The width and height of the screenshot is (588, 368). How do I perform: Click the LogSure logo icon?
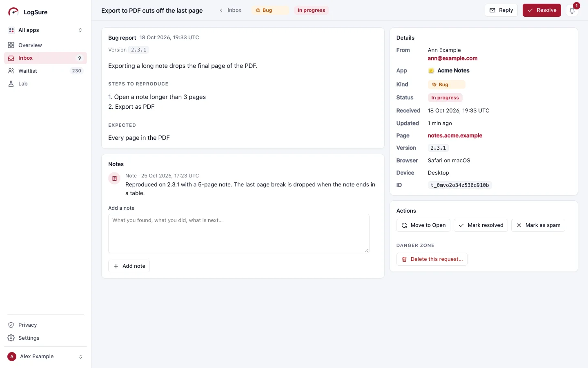[x=13, y=12]
